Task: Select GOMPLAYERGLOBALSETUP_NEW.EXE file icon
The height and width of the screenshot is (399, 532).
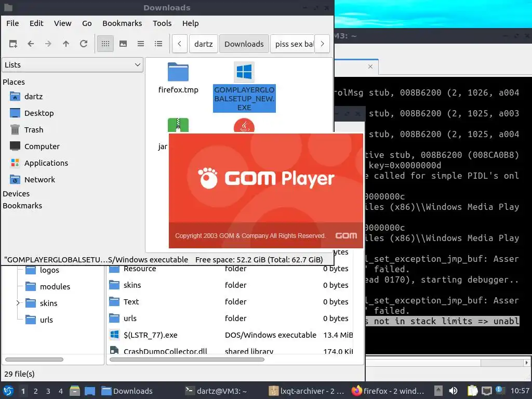Action: pyautogui.click(x=244, y=72)
